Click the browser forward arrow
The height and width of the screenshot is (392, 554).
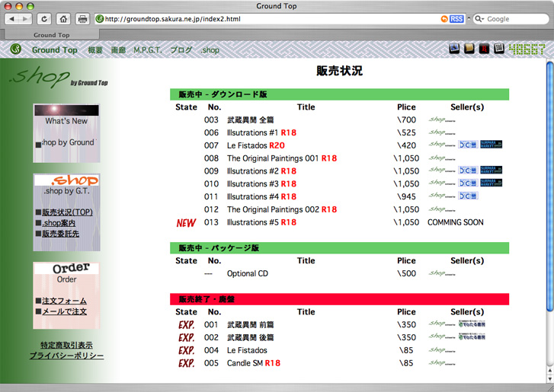click(25, 19)
